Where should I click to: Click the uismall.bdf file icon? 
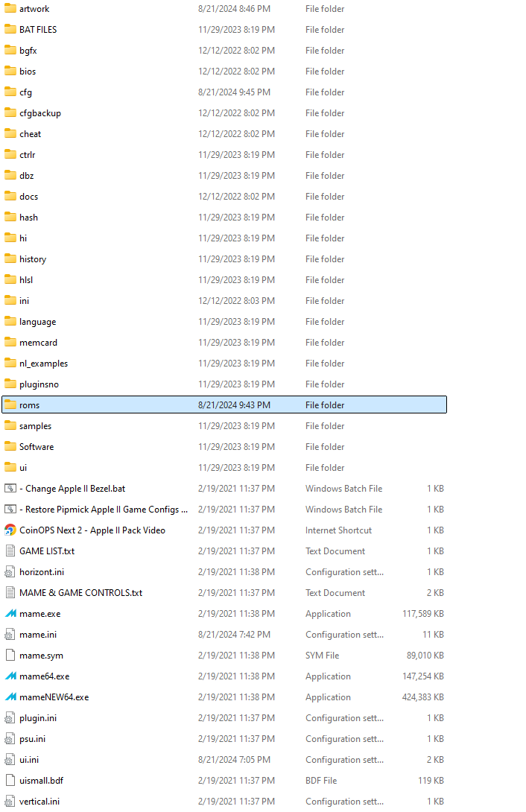coord(10,781)
